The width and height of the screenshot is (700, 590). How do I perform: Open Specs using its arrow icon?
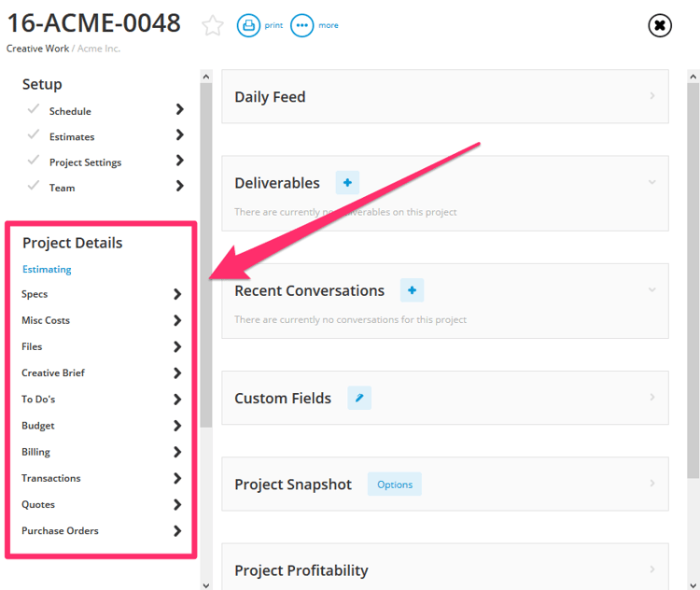pos(177,294)
